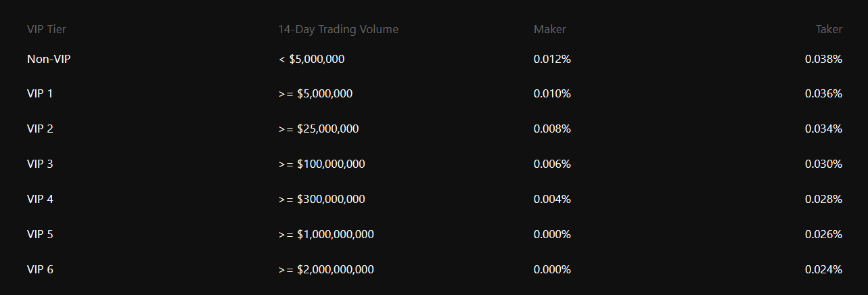
Task: Click the >= $100,000,000 volume cell
Action: (322, 164)
